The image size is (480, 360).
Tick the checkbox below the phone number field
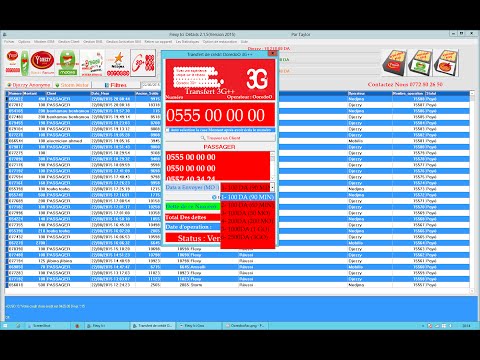pos(167,130)
